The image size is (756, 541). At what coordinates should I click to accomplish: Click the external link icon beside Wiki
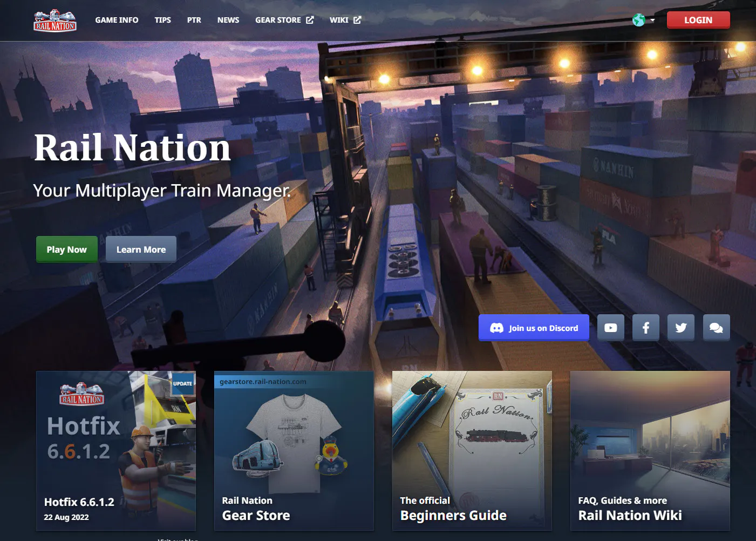(357, 20)
